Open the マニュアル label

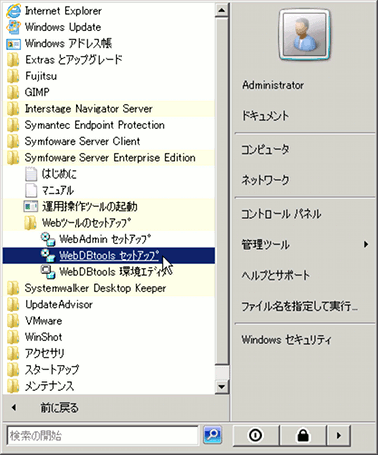point(58,190)
